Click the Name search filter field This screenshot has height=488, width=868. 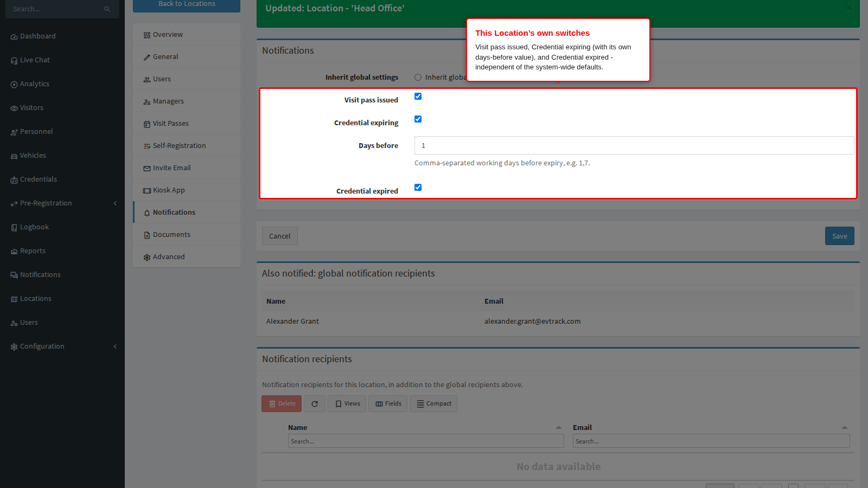click(x=426, y=441)
